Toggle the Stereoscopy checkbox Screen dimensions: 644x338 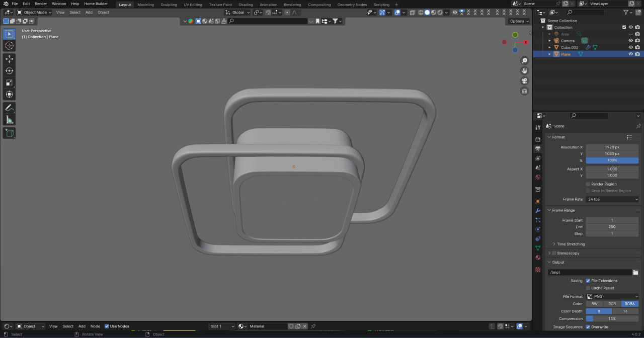(554, 253)
